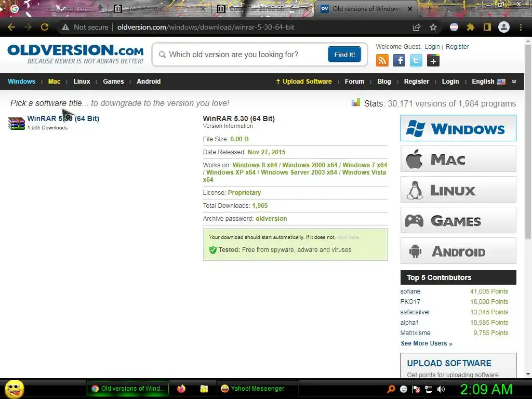Open Blog in the navigation bar

pos(384,82)
